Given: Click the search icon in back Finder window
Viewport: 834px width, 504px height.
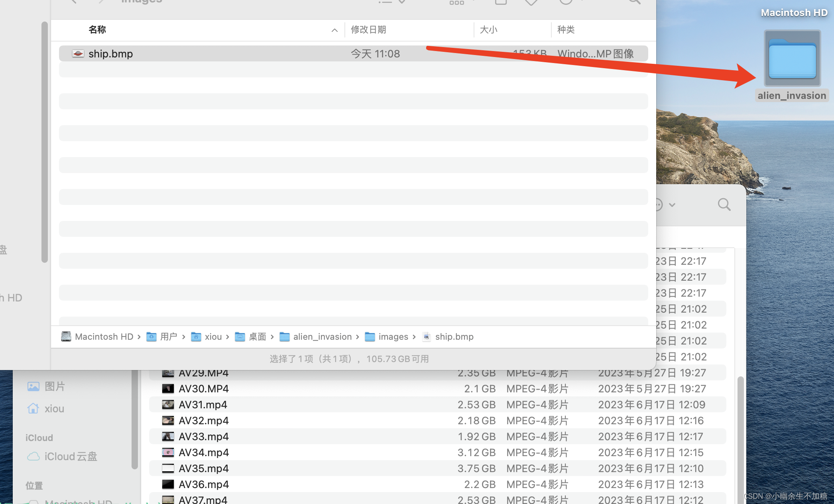Looking at the screenshot, I should click(x=724, y=205).
